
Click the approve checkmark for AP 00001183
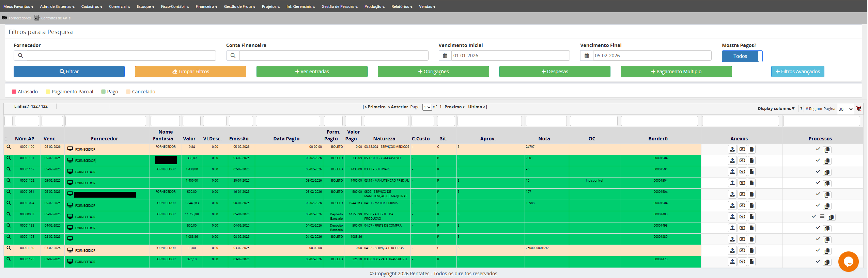coord(818,228)
